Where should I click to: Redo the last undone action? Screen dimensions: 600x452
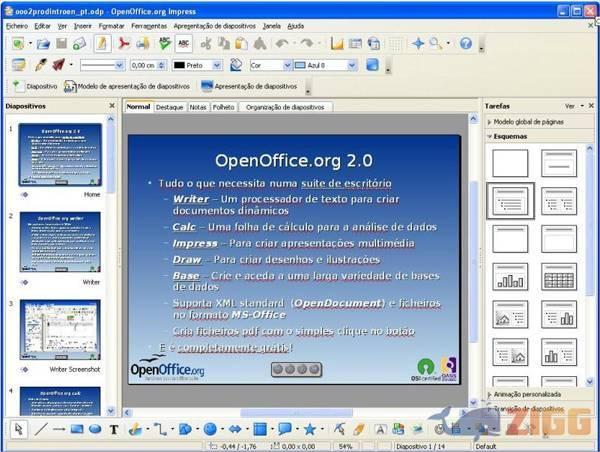pos(307,44)
